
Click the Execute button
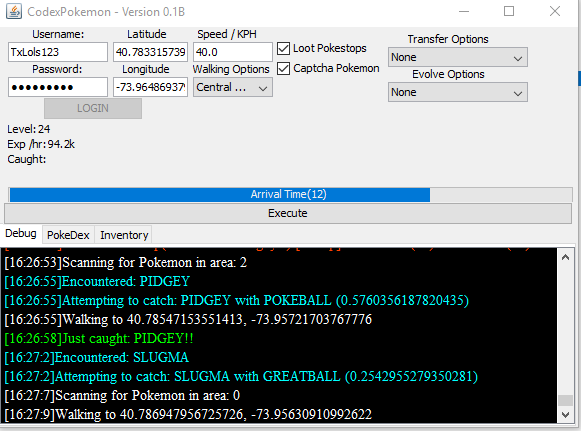[288, 213]
